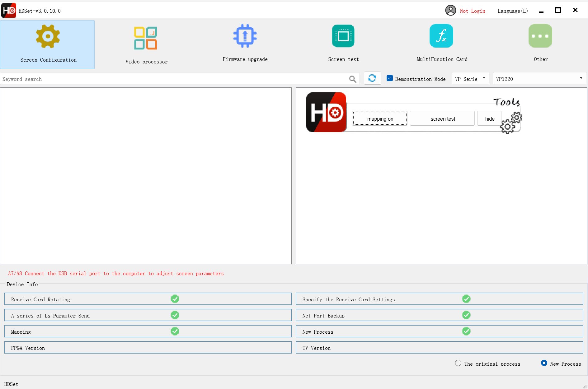Open the MultiFunction Card fx icon
This screenshot has width=588, height=389.
[441, 36]
